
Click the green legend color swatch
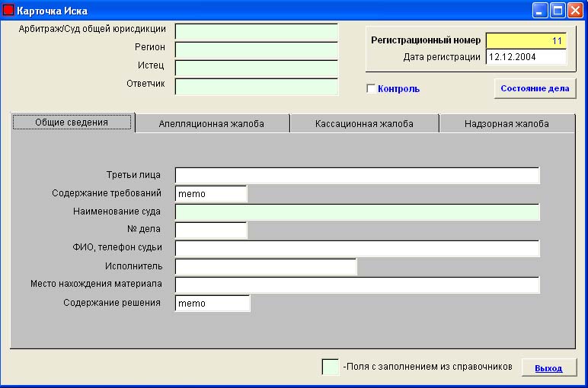tap(331, 367)
